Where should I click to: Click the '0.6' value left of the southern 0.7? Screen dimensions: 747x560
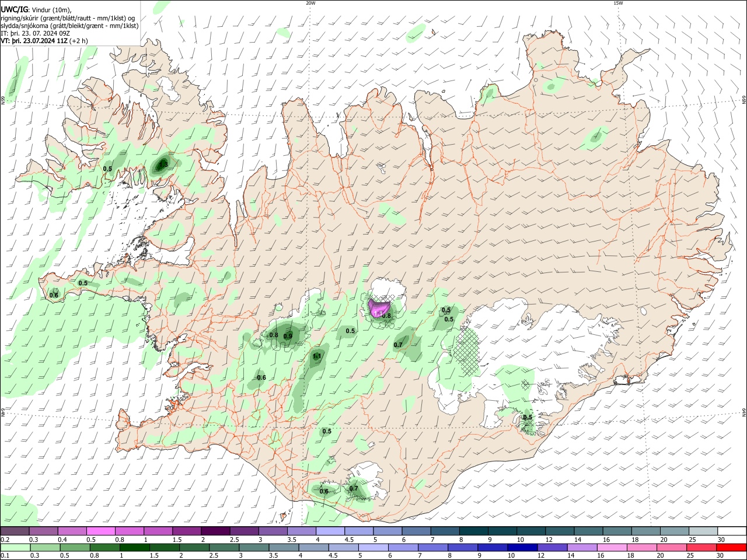click(x=324, y=491)
